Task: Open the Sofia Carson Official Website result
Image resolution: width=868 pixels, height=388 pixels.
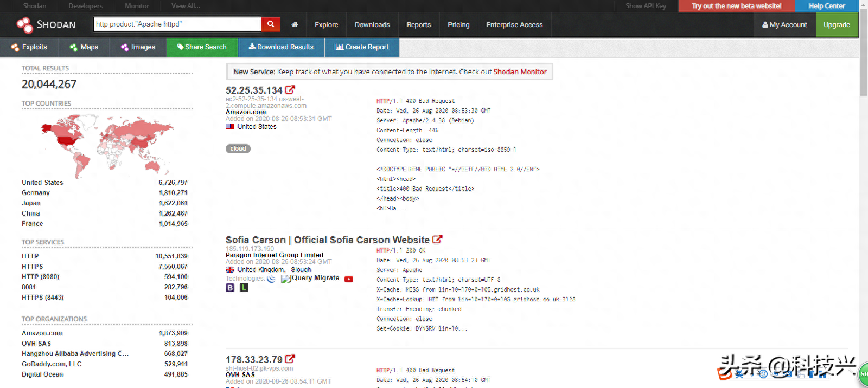Action: [x=328, y=240]
